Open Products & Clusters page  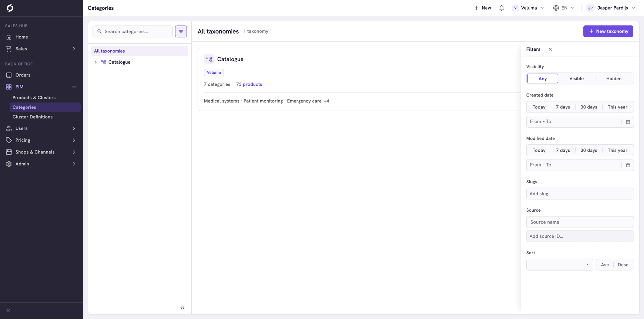pos(34,98)
